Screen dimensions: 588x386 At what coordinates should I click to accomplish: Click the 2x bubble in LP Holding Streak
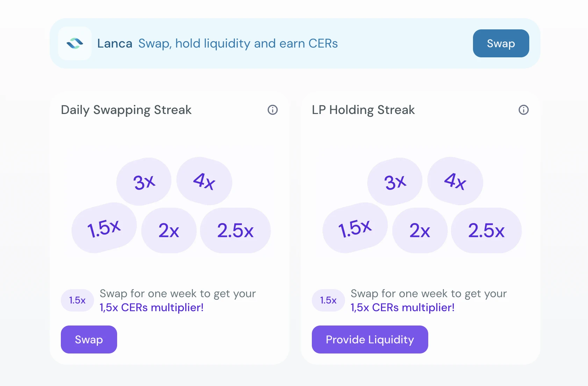tap(420, 230)
